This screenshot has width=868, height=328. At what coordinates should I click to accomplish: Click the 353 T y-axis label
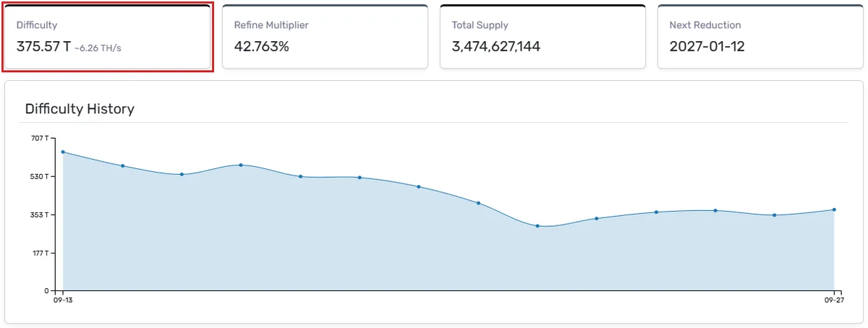[40, 215]
